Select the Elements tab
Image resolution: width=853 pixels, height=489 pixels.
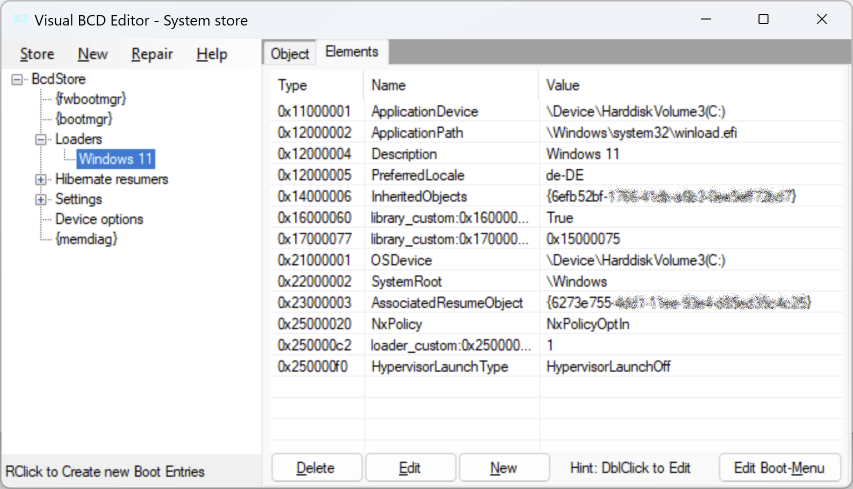[x=352, y=52]
